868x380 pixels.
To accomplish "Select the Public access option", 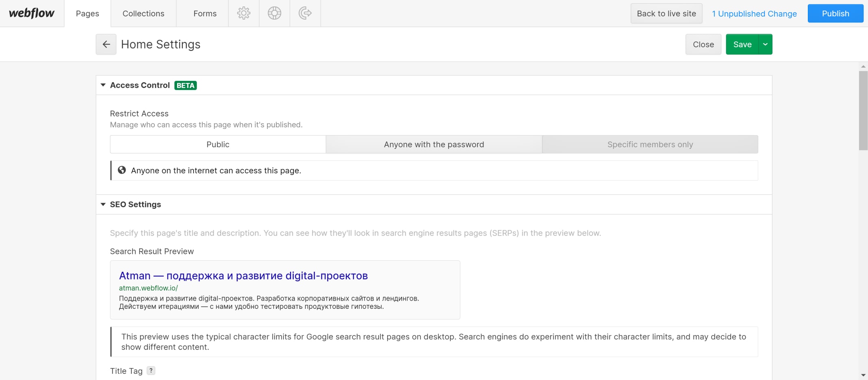I will pos(218,144).
